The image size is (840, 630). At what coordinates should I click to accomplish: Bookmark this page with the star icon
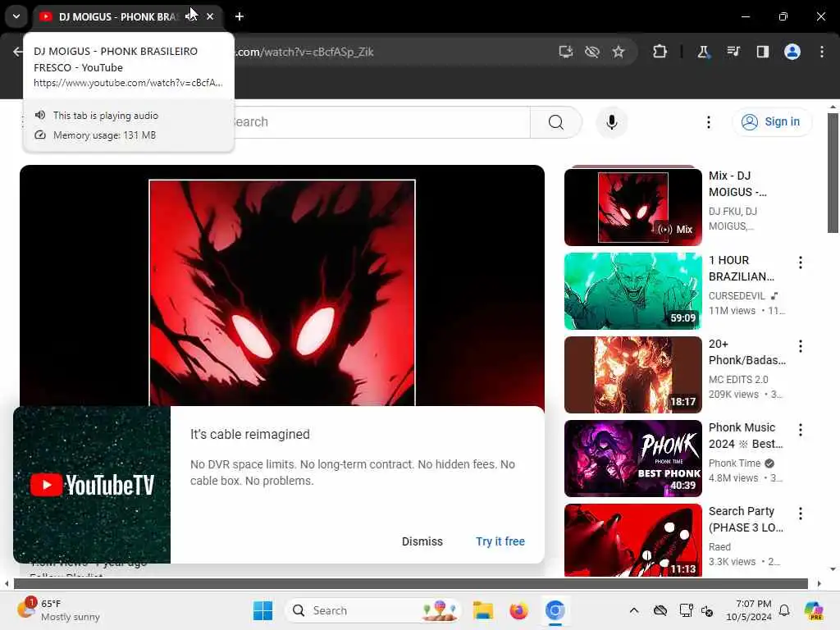619,52
